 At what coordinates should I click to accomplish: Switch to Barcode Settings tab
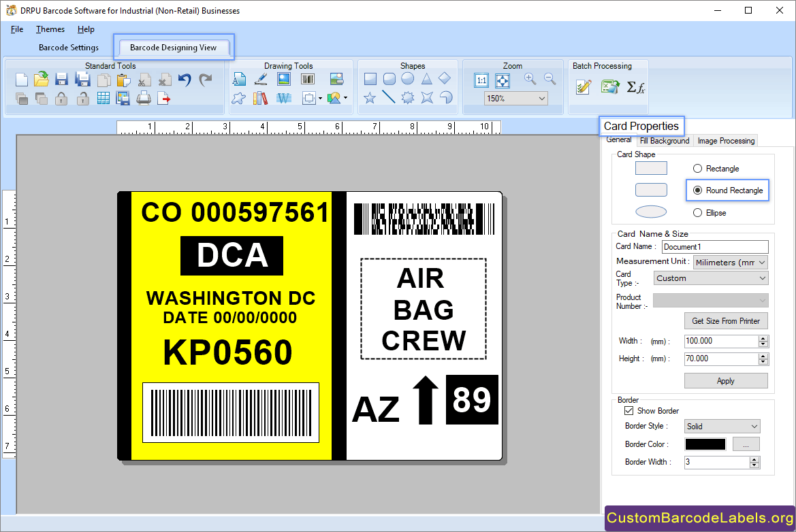[69, 48]
